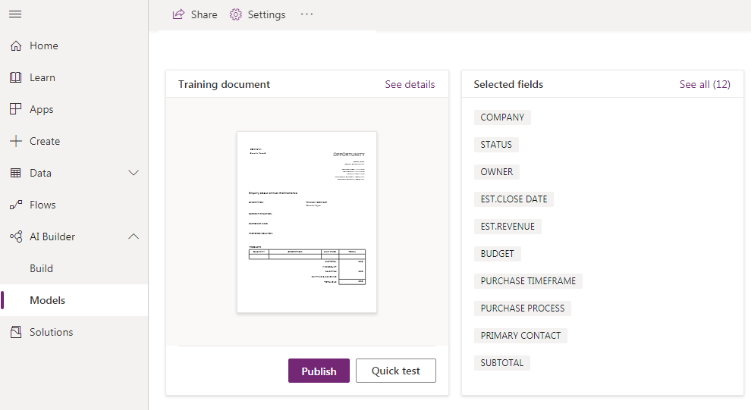Click the PURCHASE TIMEFRAME field tag
The image size is (752, 410).
pos(528,281)
